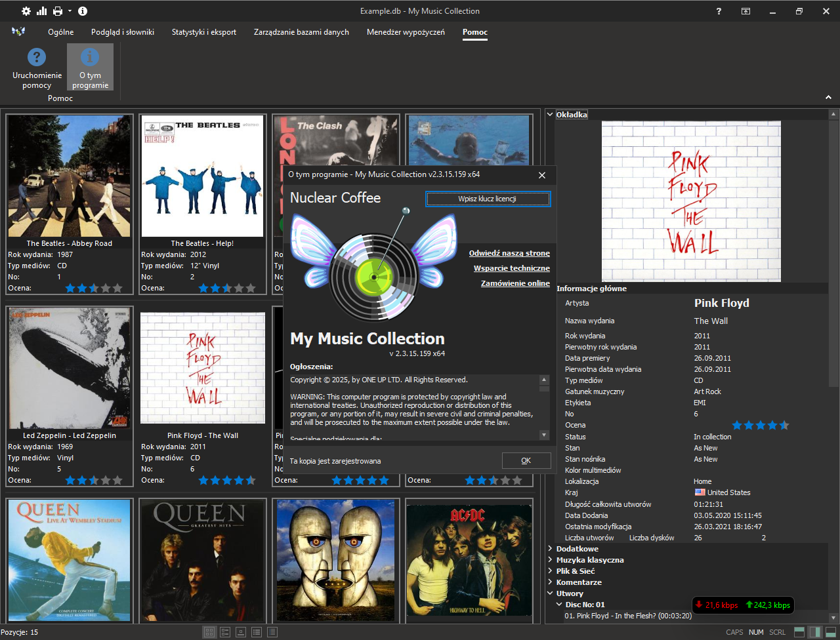Screen dimensions: 840x640
Task: Collapse the Utwory section
Action: click(x=550, y=593)
